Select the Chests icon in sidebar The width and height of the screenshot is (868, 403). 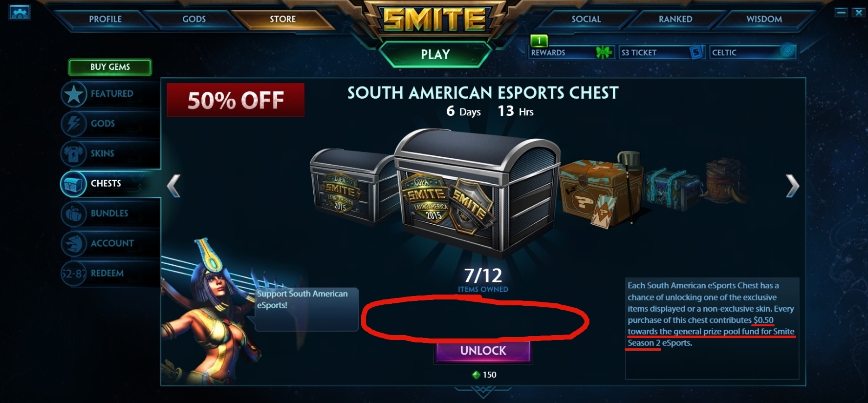coord(74,184)
